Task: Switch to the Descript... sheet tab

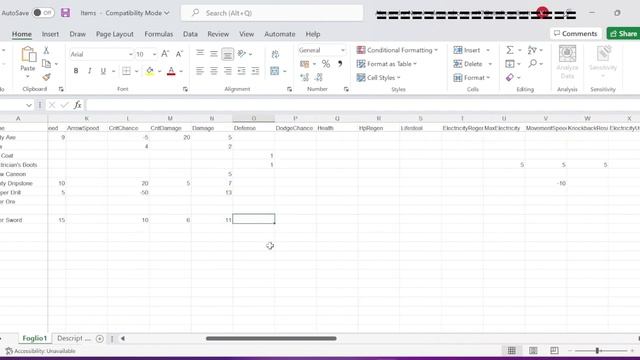Action: click(x=73, y=338)
